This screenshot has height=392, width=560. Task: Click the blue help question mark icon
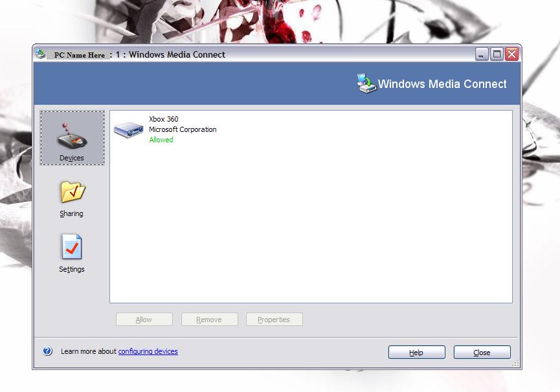[47, 351]
